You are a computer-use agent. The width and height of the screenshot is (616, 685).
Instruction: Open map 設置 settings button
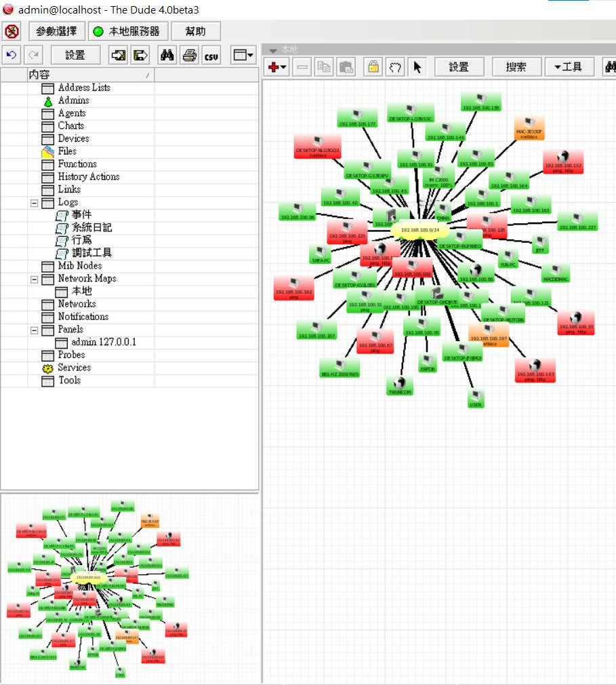coord(459,67)
